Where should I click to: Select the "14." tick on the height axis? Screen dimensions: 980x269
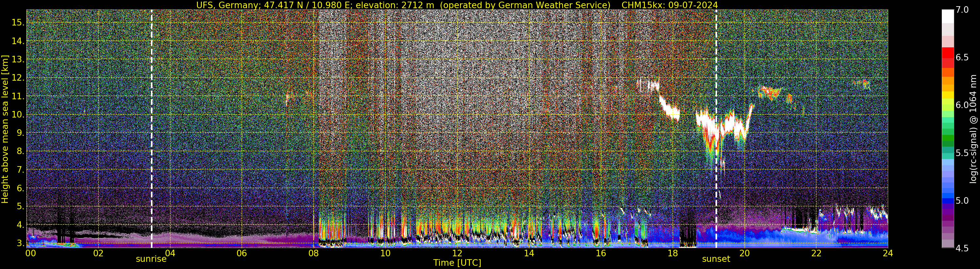[18, 41]
